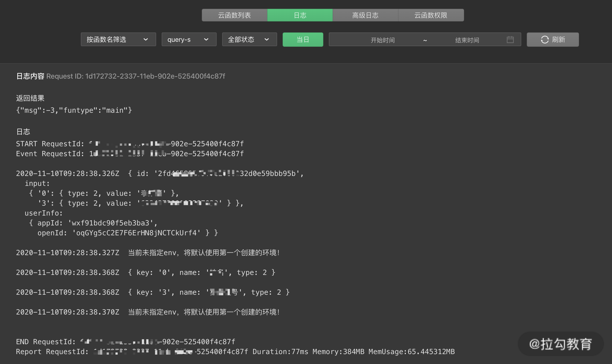This screenshot has width=612, height=364.
Task: Click the calendar icon in date range
Action: 510,40
